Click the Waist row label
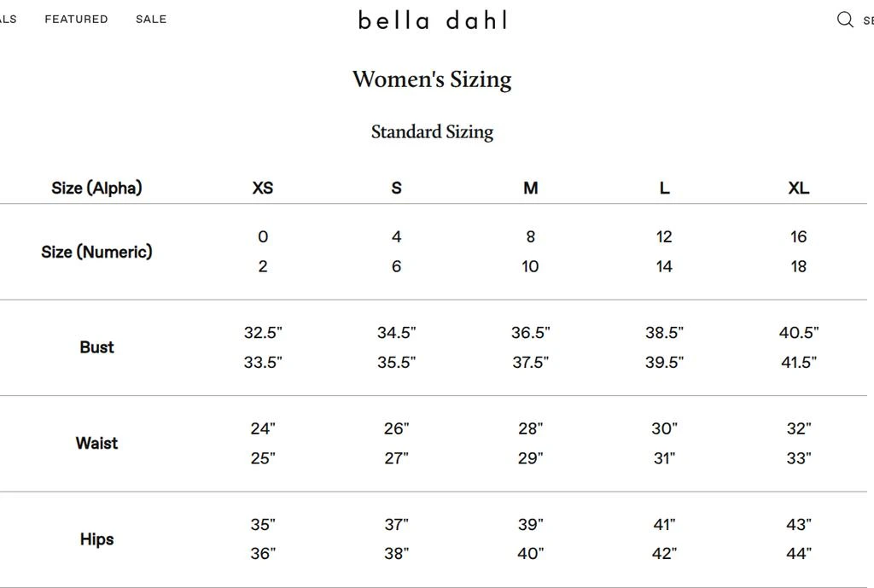Image resolution: width=874 pixels, height=588 pixels. coord(96,443)
